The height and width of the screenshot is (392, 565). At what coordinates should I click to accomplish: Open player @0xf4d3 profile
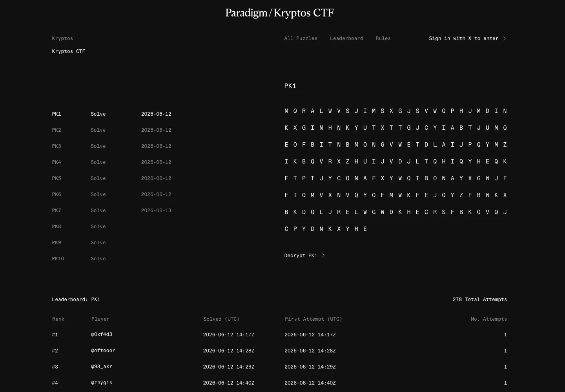click(x=102, y=334)
